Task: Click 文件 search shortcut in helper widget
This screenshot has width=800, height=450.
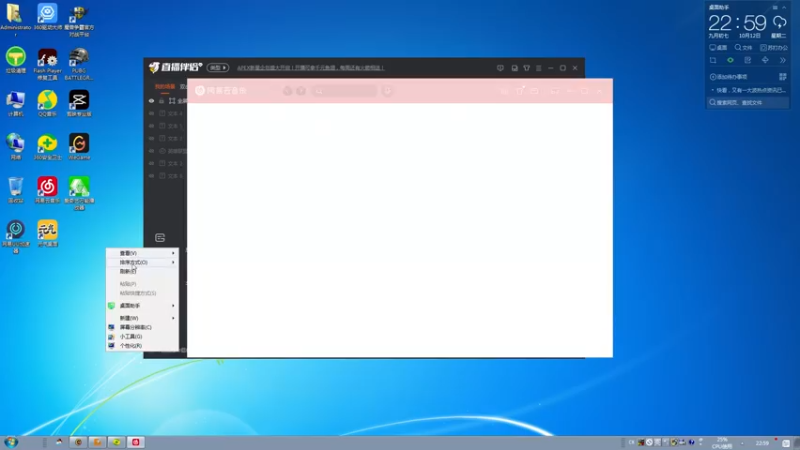Action: coord(743,47)
